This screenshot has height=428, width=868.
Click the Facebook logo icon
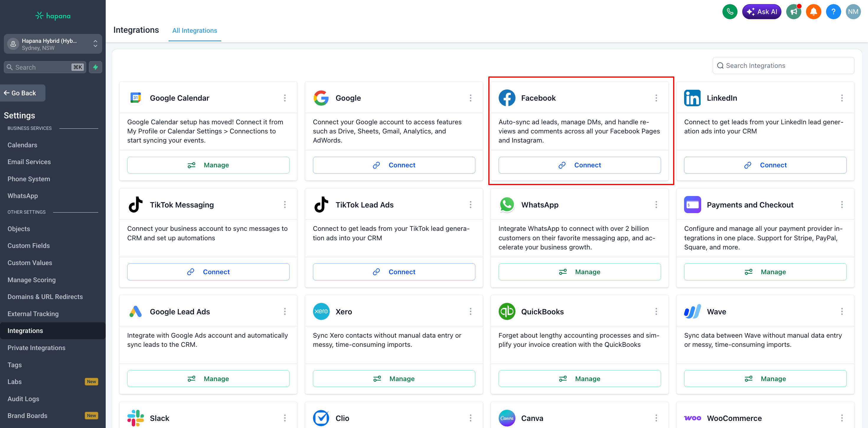507,98
